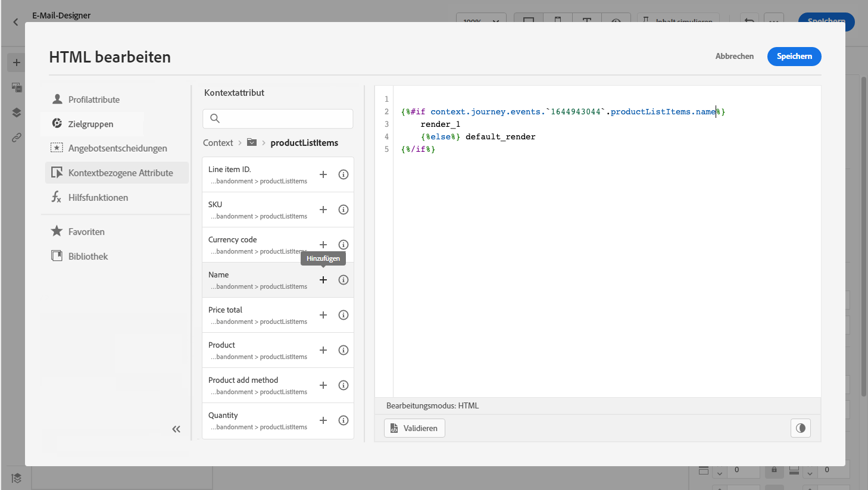This screenshot has width=868, height=490.
Task: Add the Price total attribute
Action: tap(323, 315)
